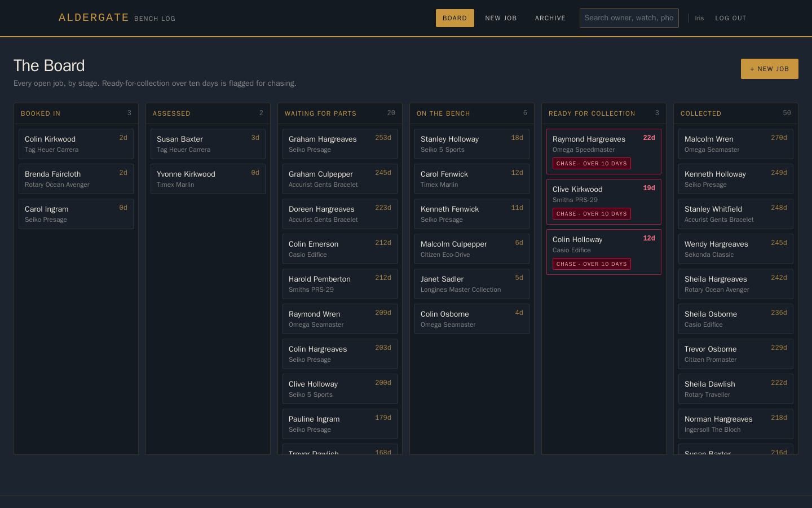The width and height of the screenshot is (812, 508).
Task: Open Graham Hargreaves' Seiko Presage job
Action: tap(340, 144)
